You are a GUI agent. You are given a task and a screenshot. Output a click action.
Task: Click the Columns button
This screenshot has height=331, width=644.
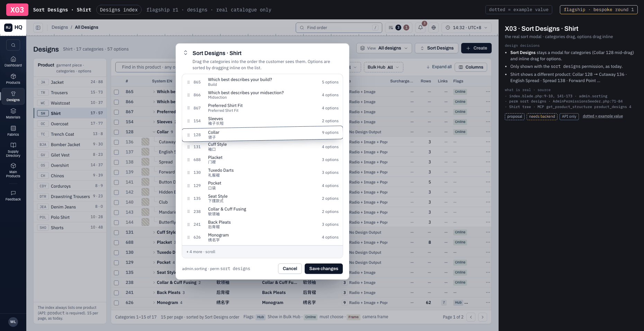pyautogui.click(x=471, y=67)
